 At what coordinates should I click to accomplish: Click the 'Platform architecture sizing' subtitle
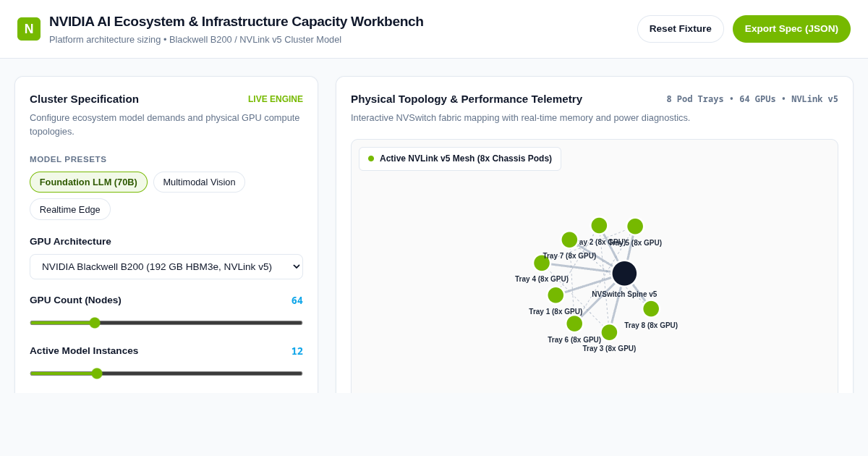[x=195, y=40]
